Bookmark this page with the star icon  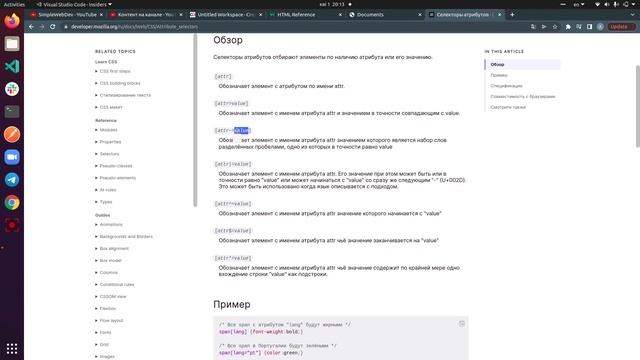(x=555, y=27)
